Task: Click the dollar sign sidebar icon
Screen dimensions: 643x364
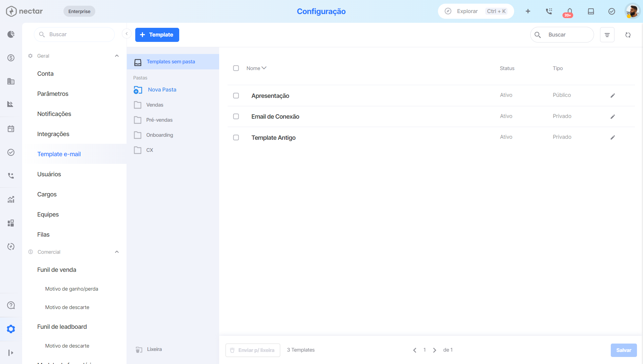Action: tap(11, 58)
